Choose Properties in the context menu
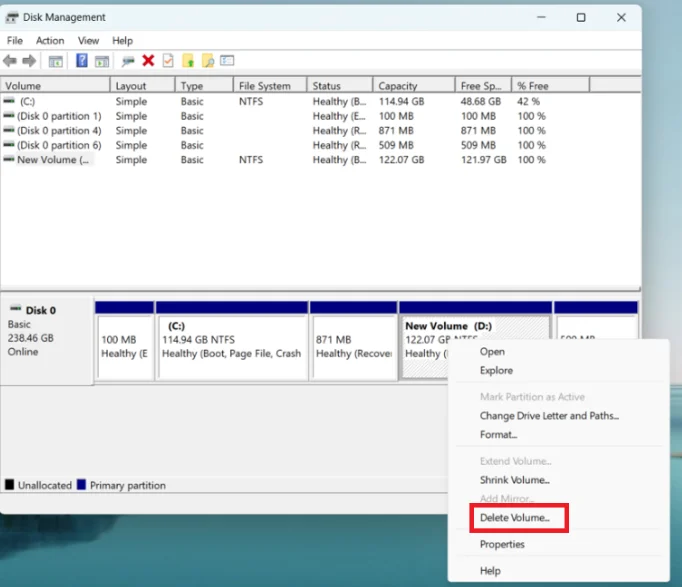 [502, 544]
